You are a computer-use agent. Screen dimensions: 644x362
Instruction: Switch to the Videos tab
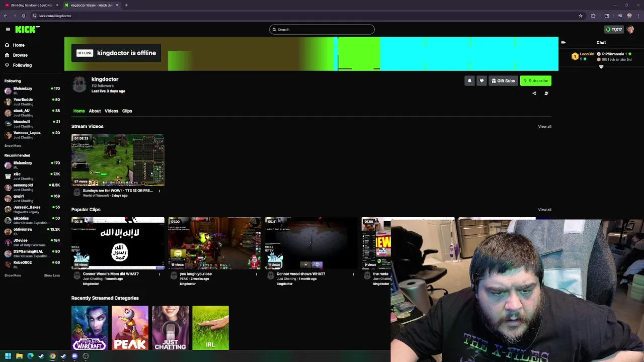tap(111, 111)
